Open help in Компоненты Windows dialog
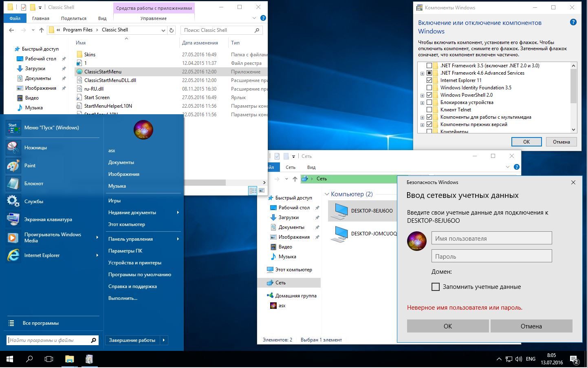The image size is (588, 368). tap(573, 22)
